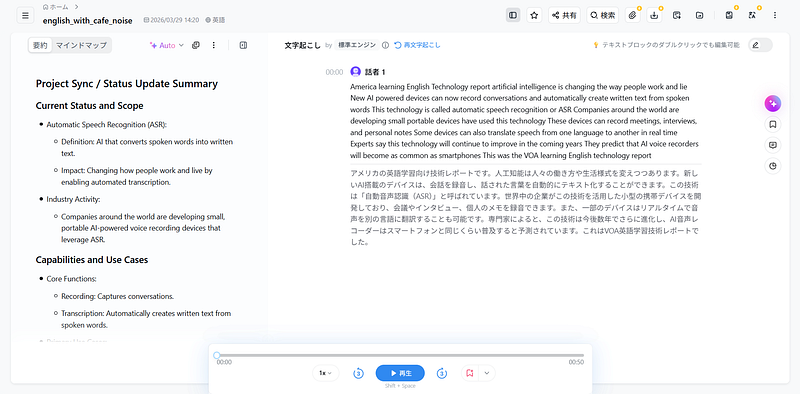
Task: Click the paperclip attachment icon
Action: point(633,15)
